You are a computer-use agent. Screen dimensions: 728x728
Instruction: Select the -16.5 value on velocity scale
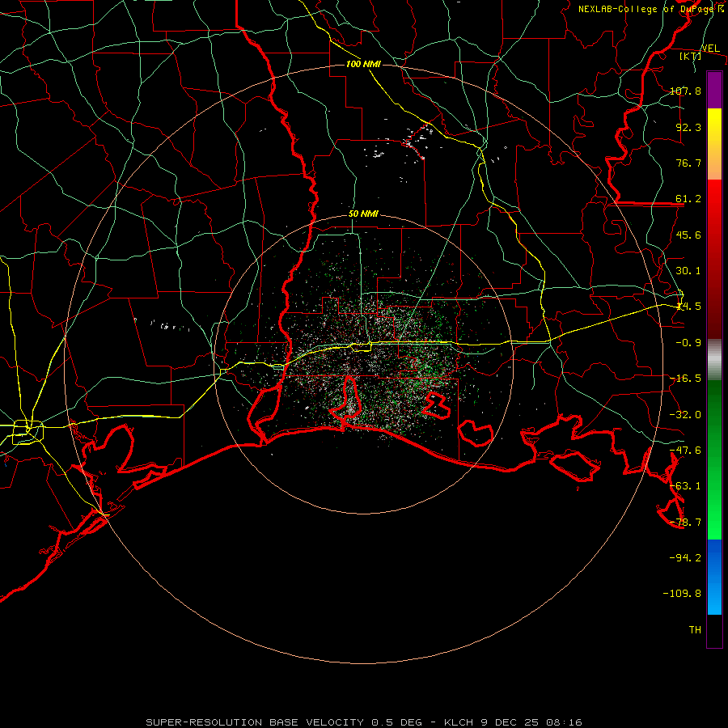coord(685,379)
